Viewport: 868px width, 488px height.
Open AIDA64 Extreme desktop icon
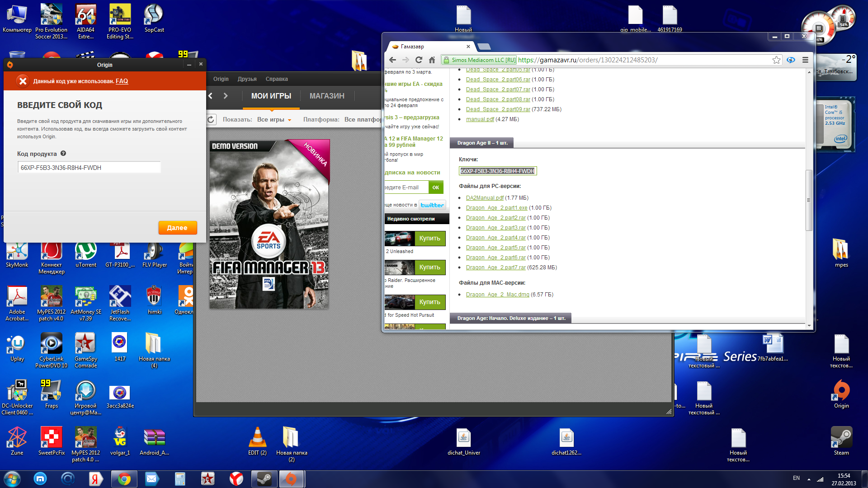85,21
